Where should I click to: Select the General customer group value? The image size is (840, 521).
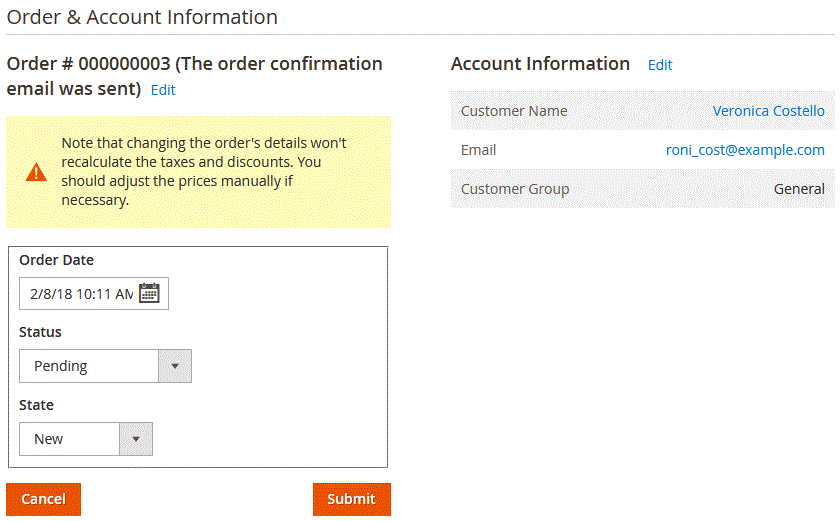click(799, 189)
